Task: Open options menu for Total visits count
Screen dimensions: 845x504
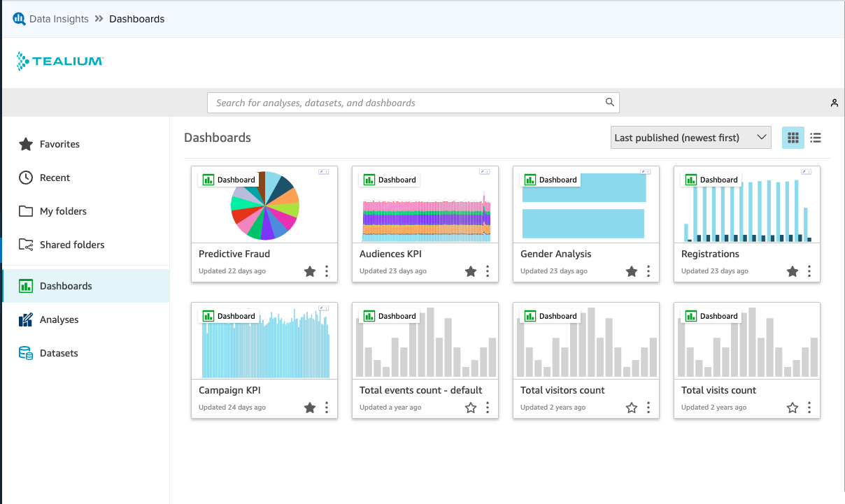Action: 809,408
